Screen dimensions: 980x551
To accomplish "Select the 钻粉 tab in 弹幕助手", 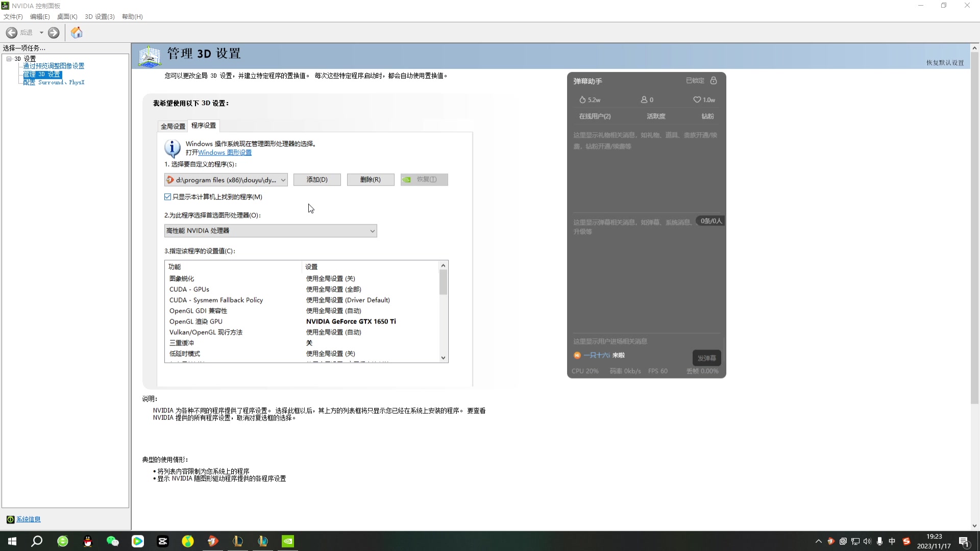I will [x=707, y=116].
